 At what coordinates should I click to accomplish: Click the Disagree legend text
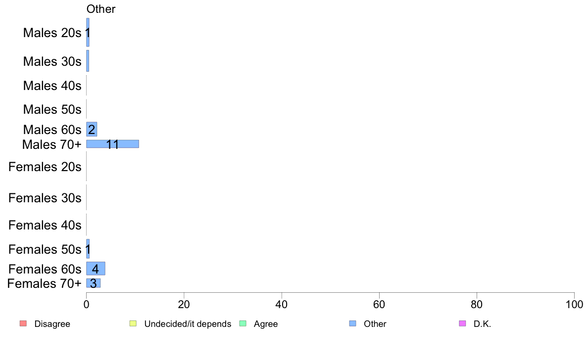click(52, 324)
